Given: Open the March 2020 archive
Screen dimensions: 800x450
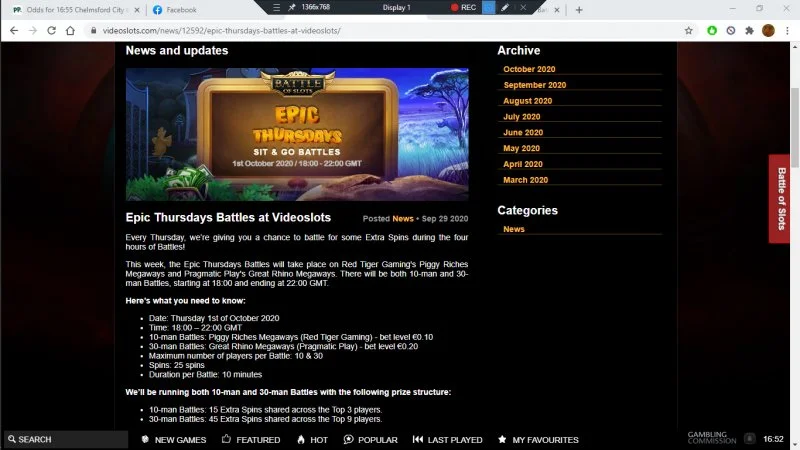Looking at the screenshot, I should click(526, 180).
